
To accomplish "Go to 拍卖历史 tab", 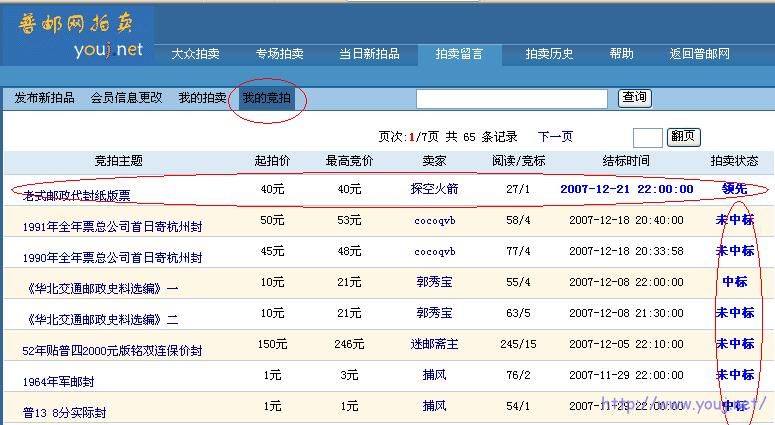I will 549,54.
